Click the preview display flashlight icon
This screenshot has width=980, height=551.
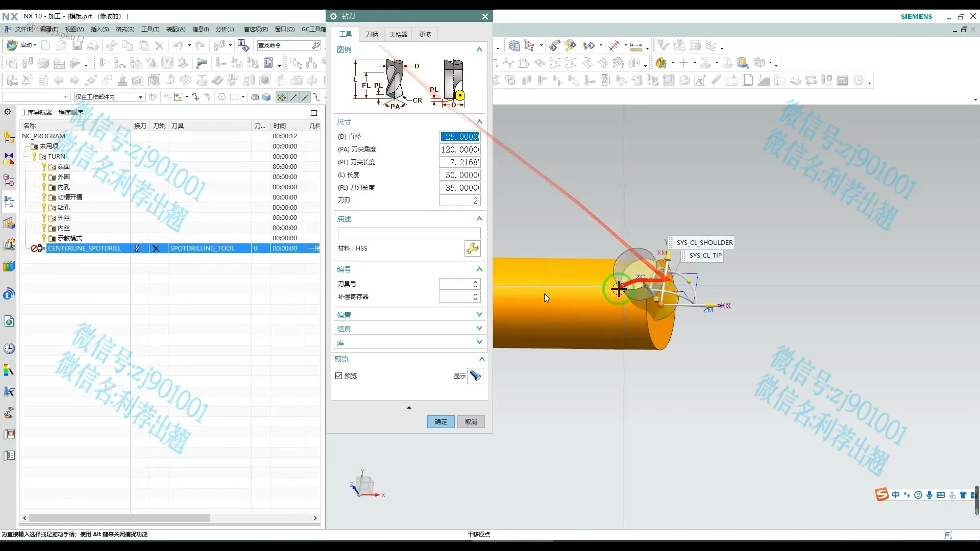point(475,376)
